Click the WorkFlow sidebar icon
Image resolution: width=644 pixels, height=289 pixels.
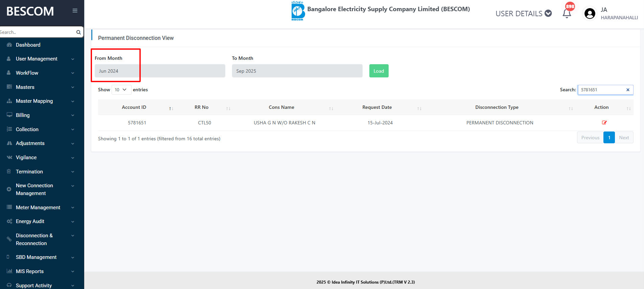pos(9,73)
